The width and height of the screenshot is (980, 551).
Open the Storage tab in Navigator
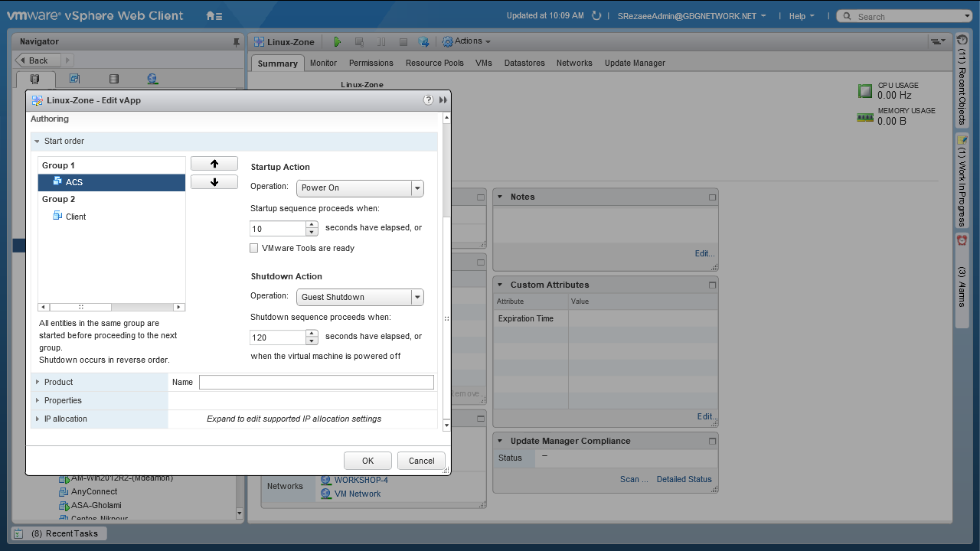pyautogui.click(x=113, y=79)
